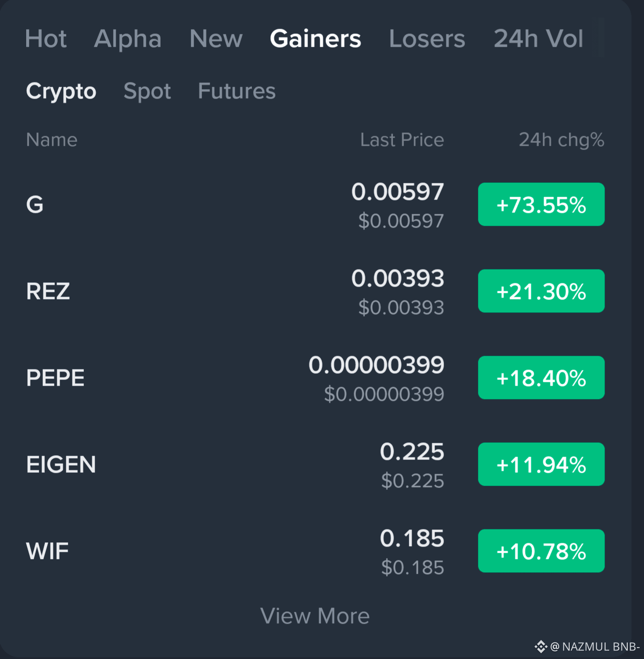Click the EIGEN +11.94% change badge
Screen dimensions: 644x659
click(x=541, y=464)
